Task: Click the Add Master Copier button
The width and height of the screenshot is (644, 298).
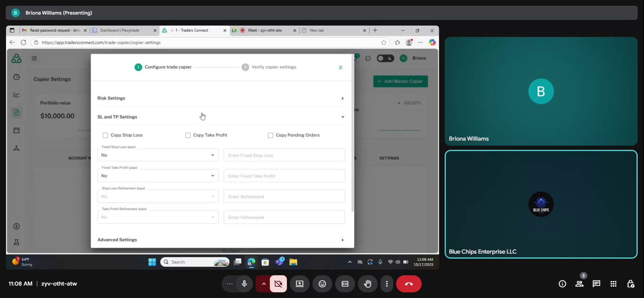Action: click(400, 81)
